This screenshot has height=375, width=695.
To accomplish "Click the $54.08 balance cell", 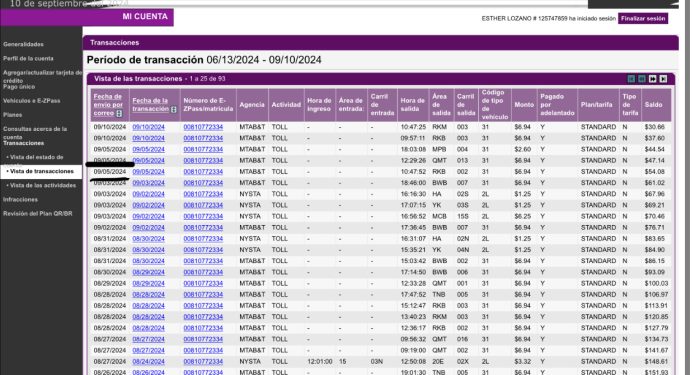I will (x=655, y=172).
